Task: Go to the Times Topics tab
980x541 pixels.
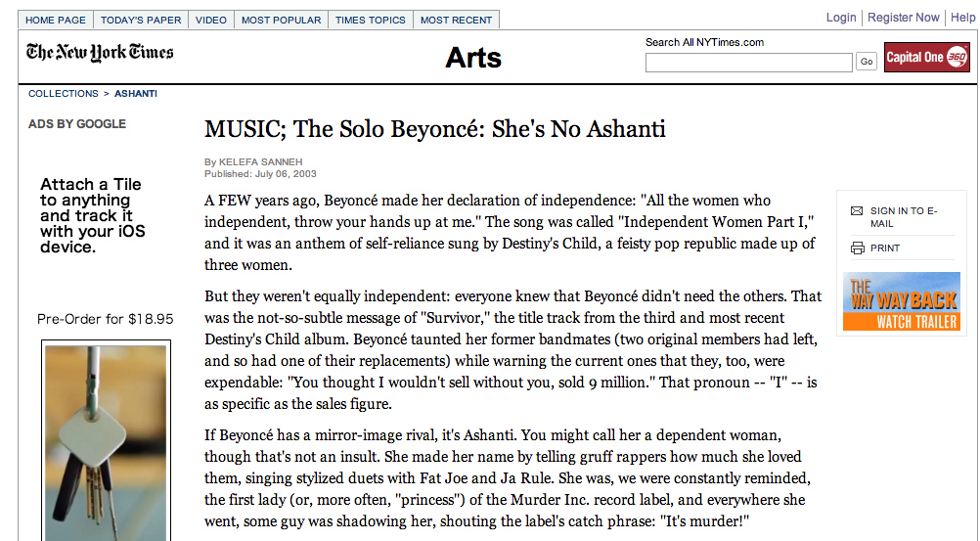Action: [x=370, y=20]
